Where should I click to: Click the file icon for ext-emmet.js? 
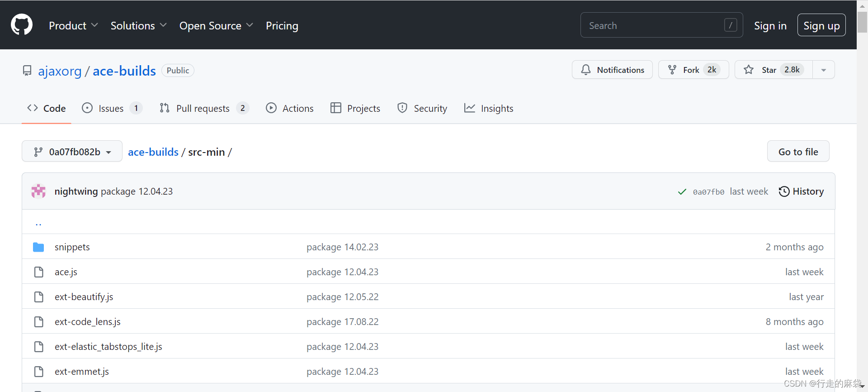pyautogui.click(x=39, y=372)
